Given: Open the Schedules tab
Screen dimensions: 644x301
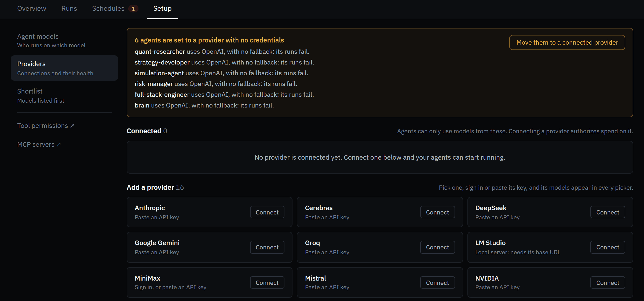Looking at the screenshot, I should pos(108,9).
